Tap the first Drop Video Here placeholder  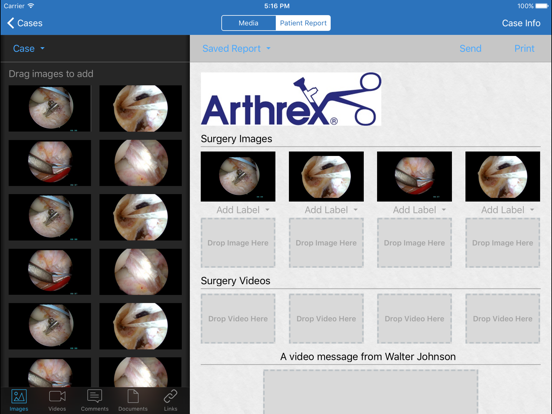coord(238,319)
